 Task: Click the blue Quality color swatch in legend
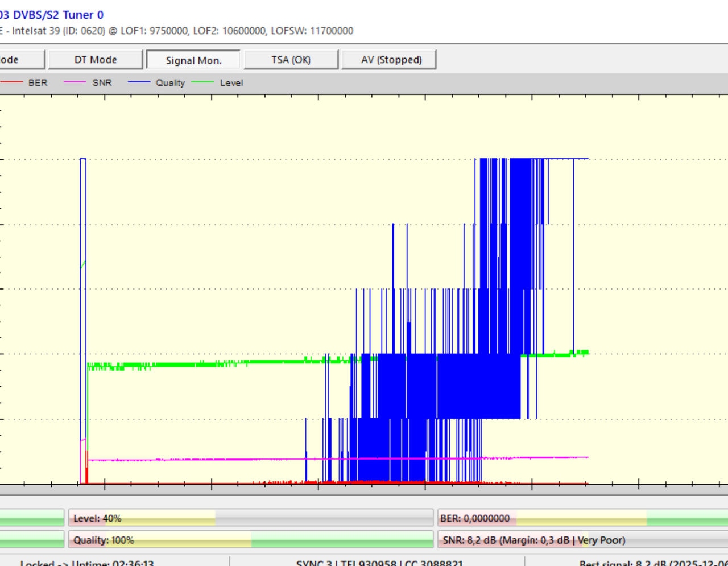[139, 82]
